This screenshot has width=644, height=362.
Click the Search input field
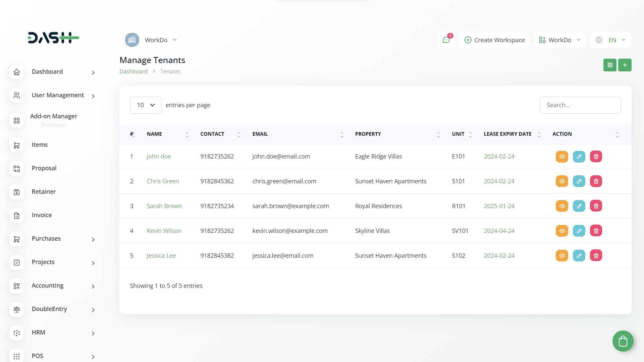tap(580, 105)
